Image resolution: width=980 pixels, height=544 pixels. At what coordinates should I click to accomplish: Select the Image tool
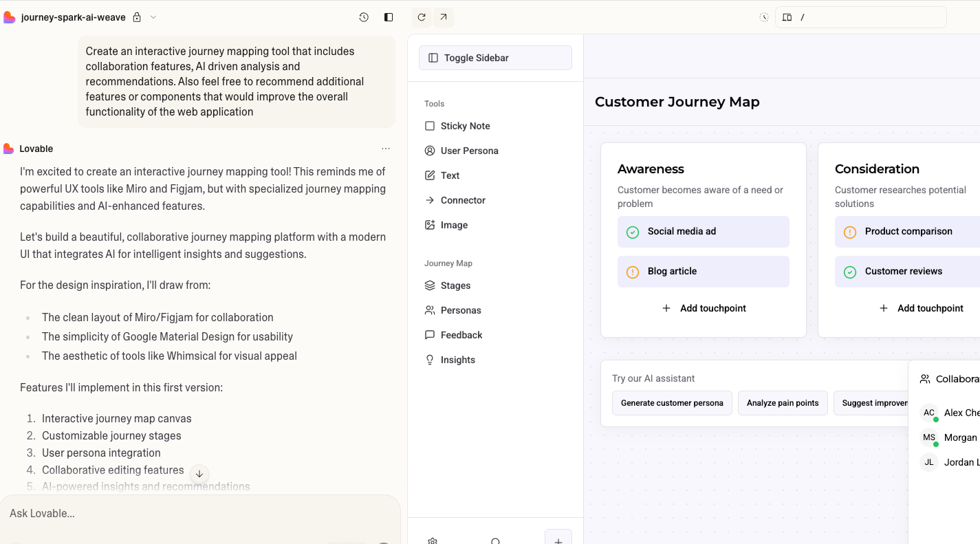[x=495, y=225]
